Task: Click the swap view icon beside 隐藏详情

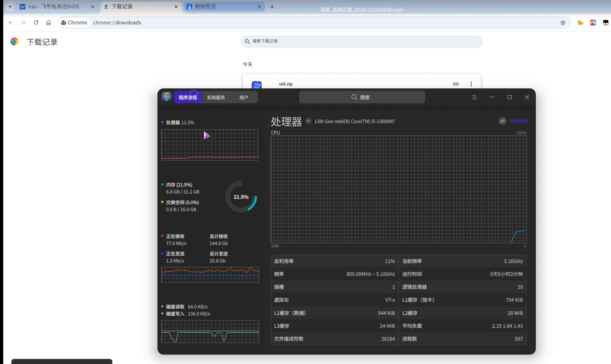Action: pos(503,121)
